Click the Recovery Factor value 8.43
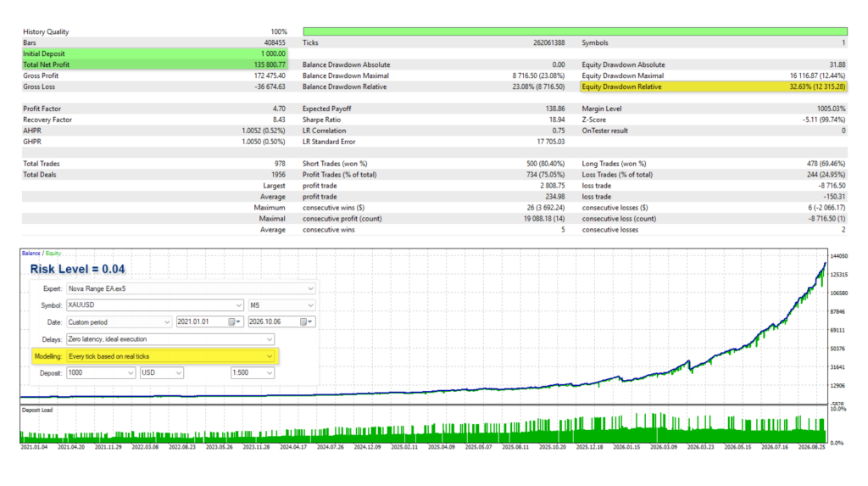This screenshot has height=486, width=868. [x=280, y=120]
